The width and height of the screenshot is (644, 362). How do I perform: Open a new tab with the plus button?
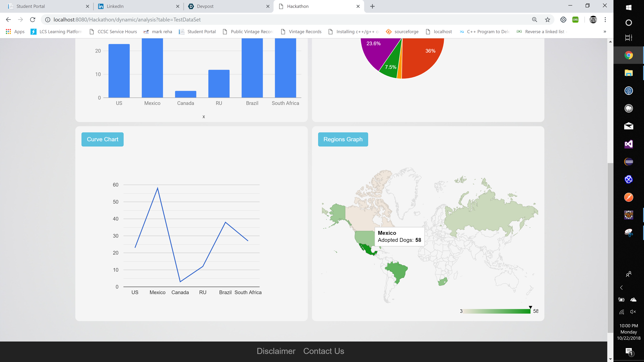[x=372, y=6]
